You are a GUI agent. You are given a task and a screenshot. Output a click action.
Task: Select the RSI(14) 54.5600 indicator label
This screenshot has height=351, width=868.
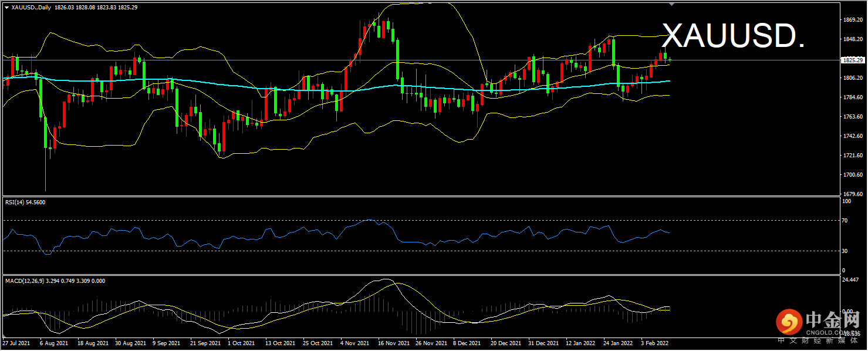point(25,202)
